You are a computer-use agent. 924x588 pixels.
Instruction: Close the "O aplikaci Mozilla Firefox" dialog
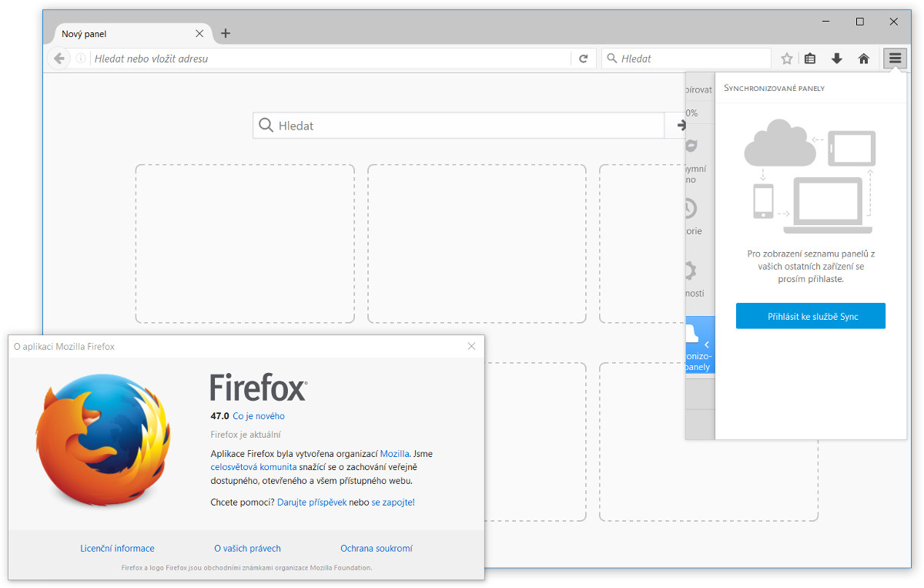(x=472, y=346)
